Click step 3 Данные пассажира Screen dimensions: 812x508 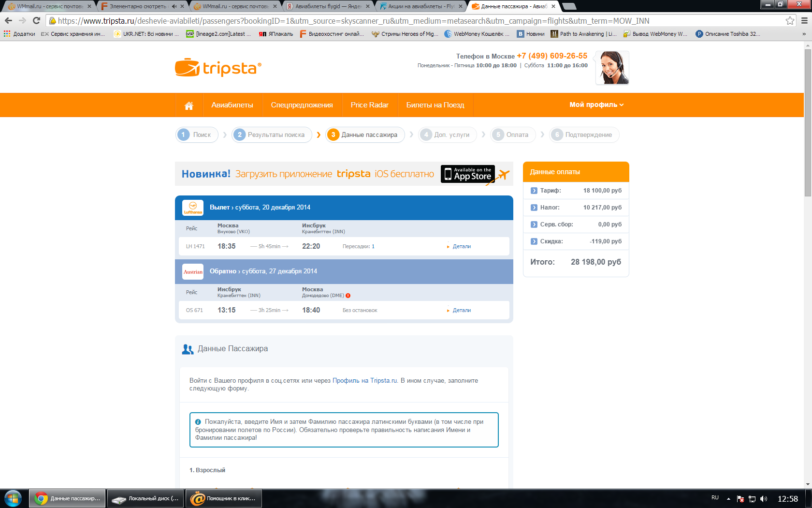[x=364, y=135]
